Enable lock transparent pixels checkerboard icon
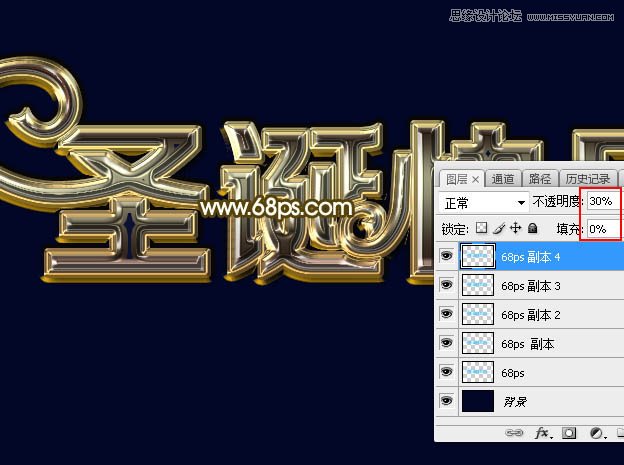The height and width of the screenshot is (465, 624). point(482,228)
